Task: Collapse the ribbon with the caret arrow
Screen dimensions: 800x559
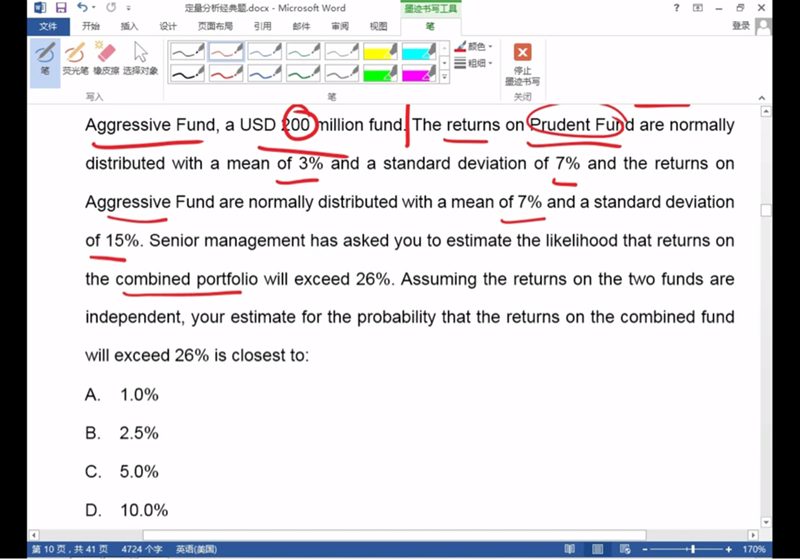Action: click(x=762, y=97)
